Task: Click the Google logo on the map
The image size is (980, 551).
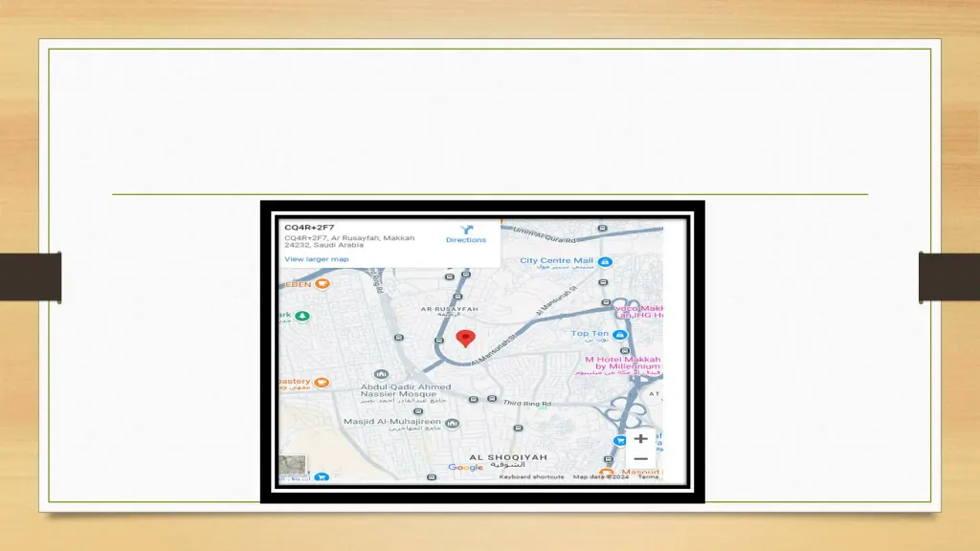Action: point(466,467)
